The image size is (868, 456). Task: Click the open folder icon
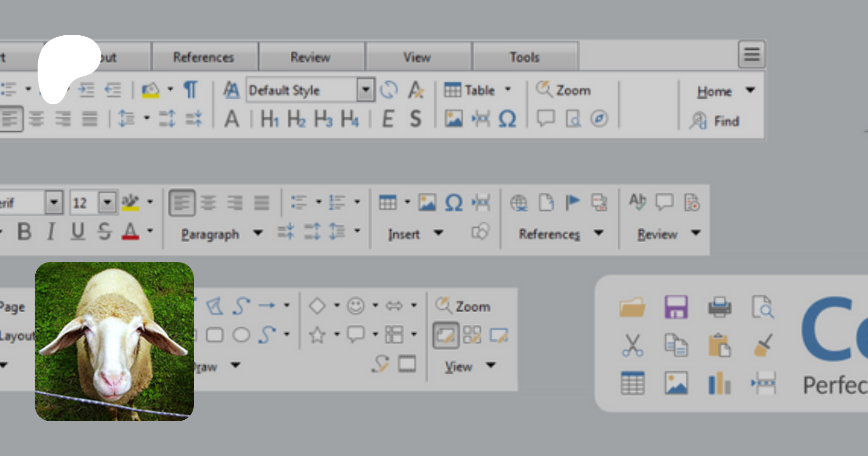pos(632,307)
